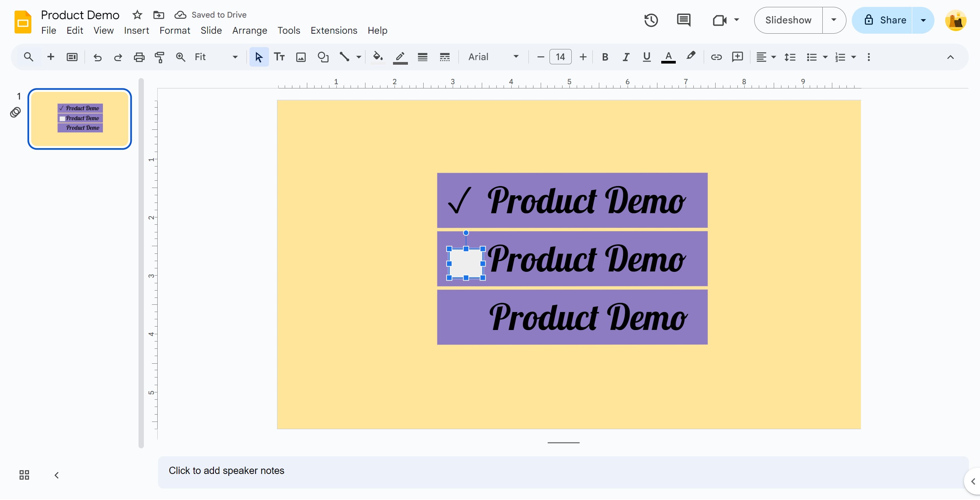Open the Zoom tool icon
The height and width of the screenshot is (500, 980).
[x=180, y=57]
